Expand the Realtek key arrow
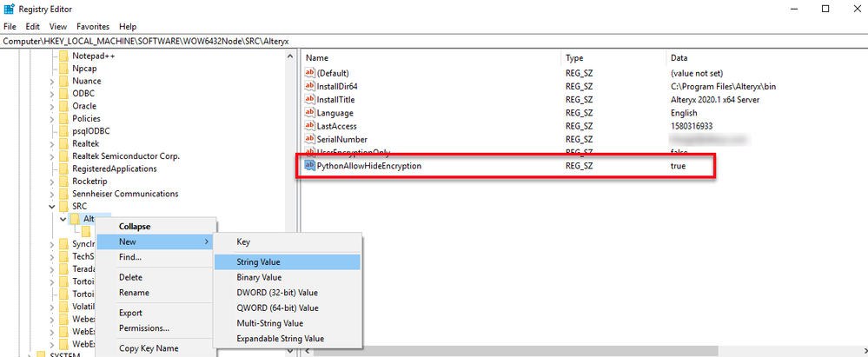 click(x=51, y=143)
